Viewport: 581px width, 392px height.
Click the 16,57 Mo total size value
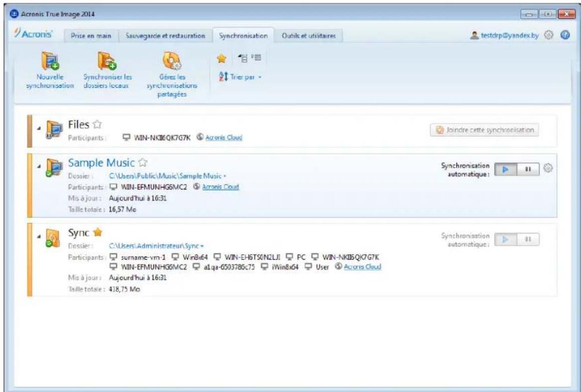click(x=122, y=210)
